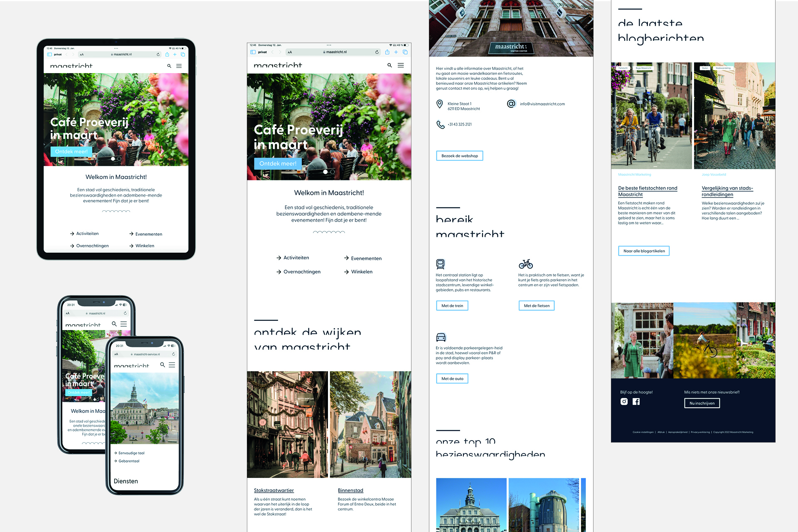Click the second carousel dot on the large tablet hero

(x=332, y=172)
